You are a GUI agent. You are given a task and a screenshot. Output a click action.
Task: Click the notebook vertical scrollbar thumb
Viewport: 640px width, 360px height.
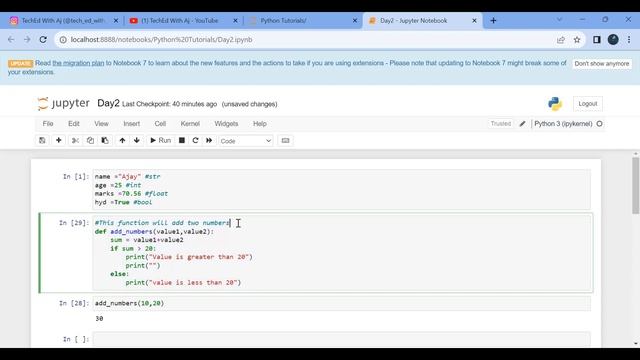coord(636,186)
